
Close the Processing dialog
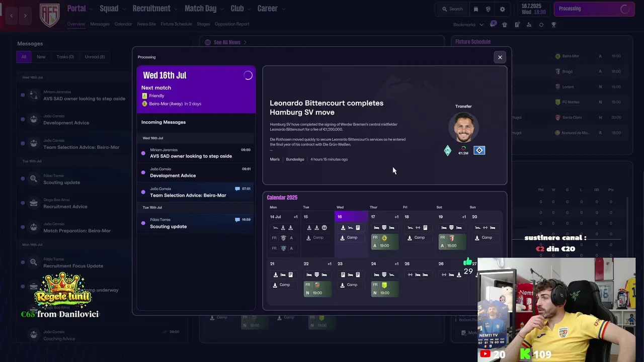click(x=500, y=57)
